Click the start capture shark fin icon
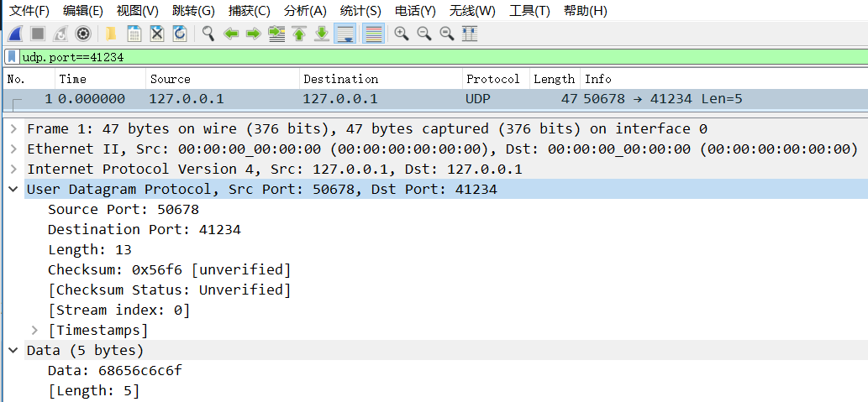 15,34
